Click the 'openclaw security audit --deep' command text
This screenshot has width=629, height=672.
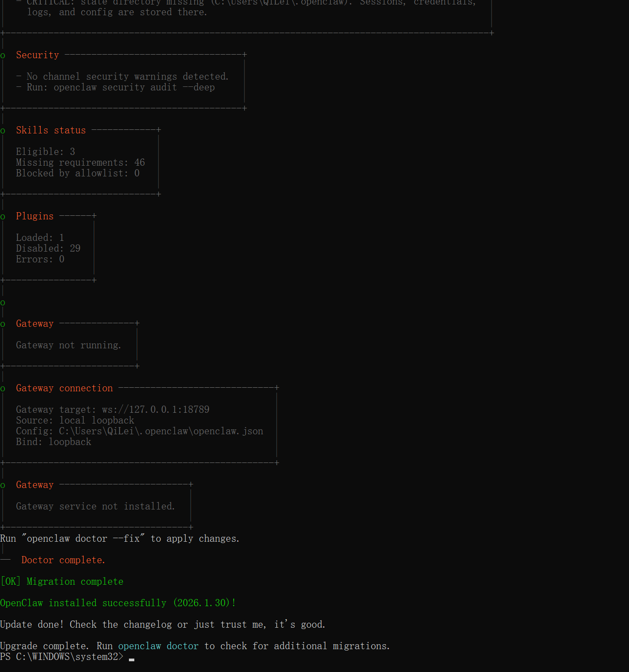click(134, 87)
